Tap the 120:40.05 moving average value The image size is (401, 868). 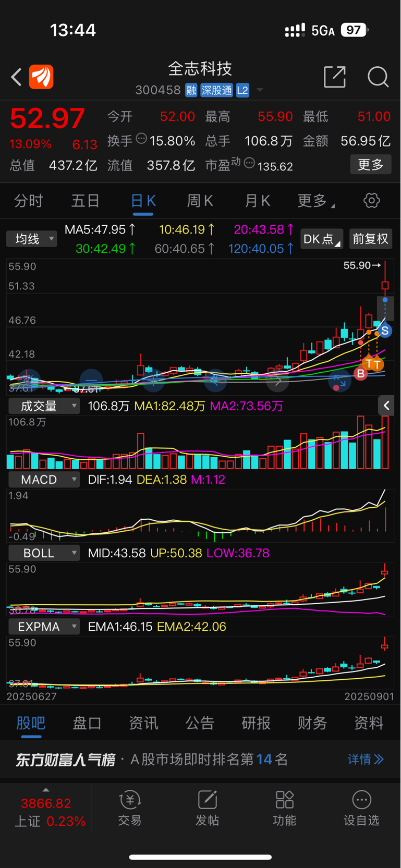[261, 249]
